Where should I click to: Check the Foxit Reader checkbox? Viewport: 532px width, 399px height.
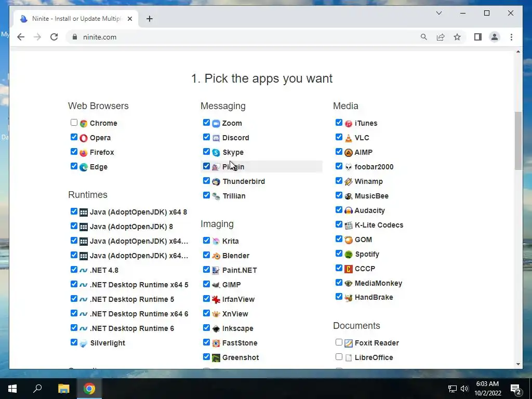click(x=339, y=342)
